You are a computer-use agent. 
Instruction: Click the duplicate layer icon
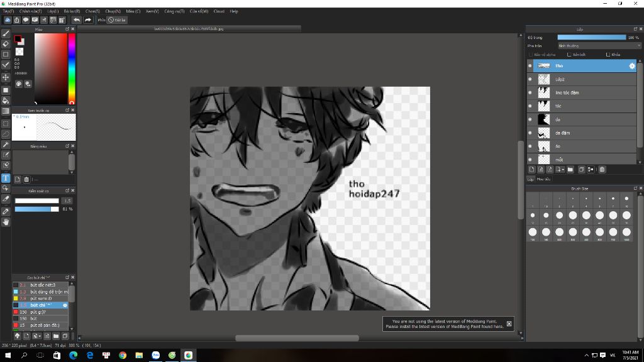(x=581, y=170)
